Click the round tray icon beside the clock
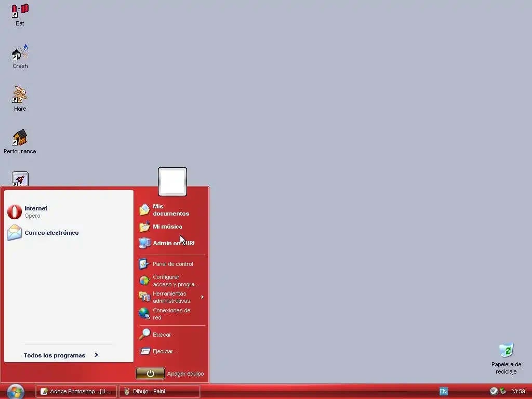This screenshot has width=532, height=399. [x=494, y=391]
